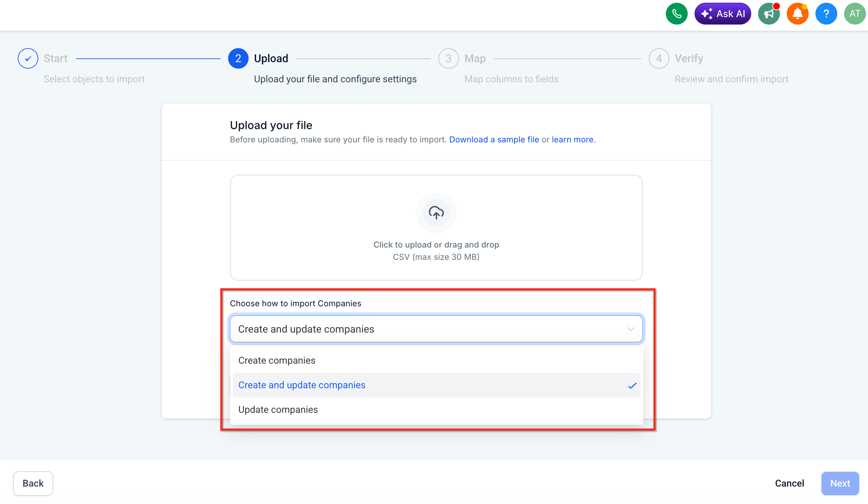Open the megaphone announcements icon
This screenshot has width=868, height=504.
pos(769,14)
